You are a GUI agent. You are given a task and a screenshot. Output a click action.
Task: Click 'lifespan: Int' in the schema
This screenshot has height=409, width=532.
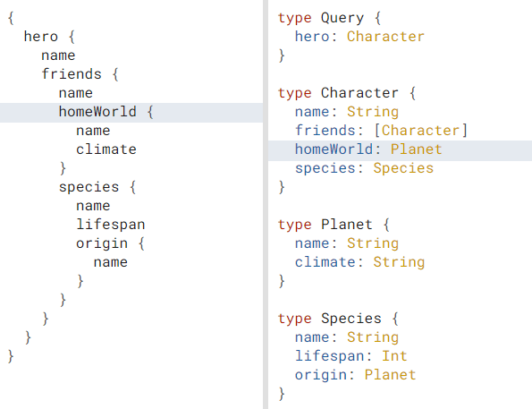tap(351, 356)
